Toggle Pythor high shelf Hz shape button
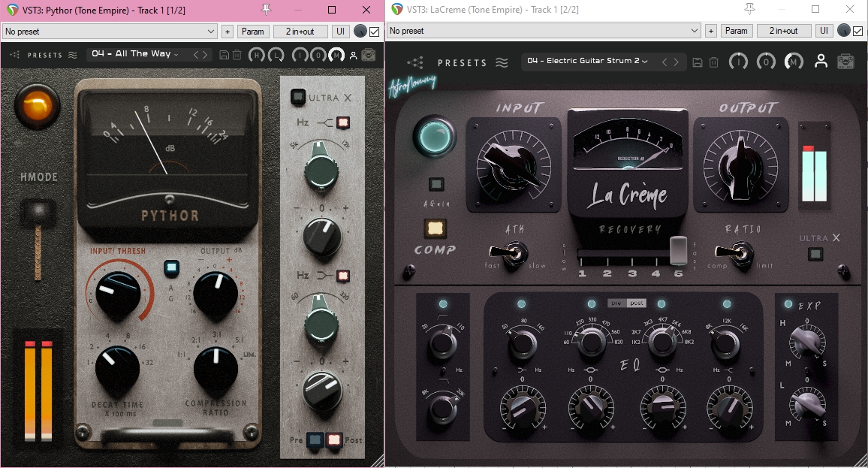The image size is (868, 468). (343, 122)
